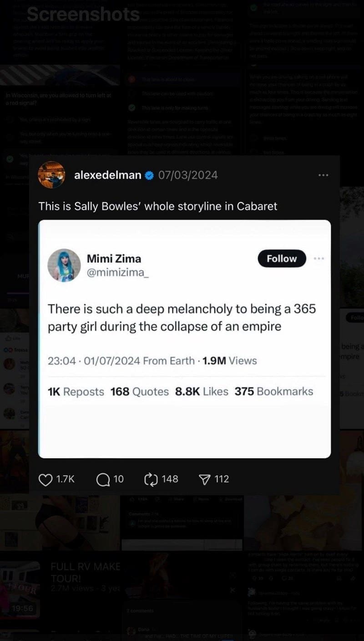Open the 168 Quotes list
The width and height of the screenshot is (364, 641).
139,391
